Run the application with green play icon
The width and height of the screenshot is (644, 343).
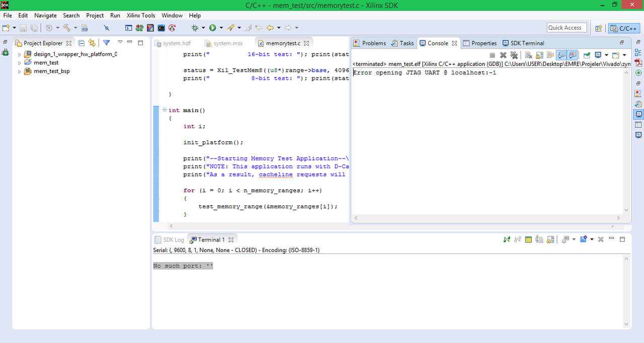[x=212, y=28]
